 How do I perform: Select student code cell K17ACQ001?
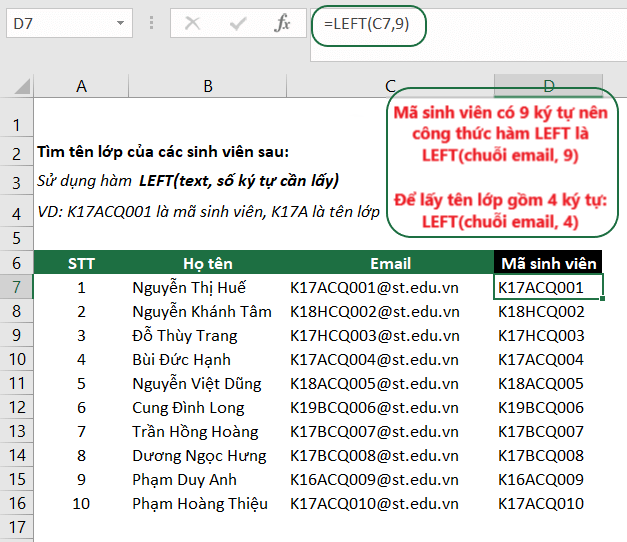tap(548, 287)
